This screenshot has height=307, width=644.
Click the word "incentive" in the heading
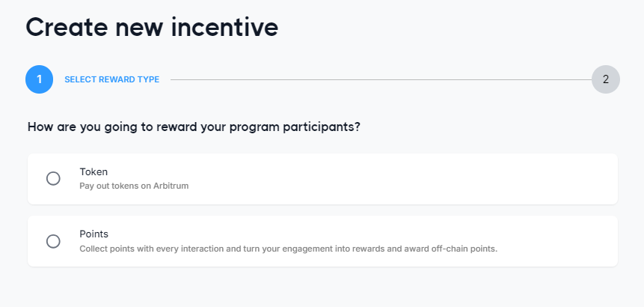pyautogui.click(x=227, y=28)
